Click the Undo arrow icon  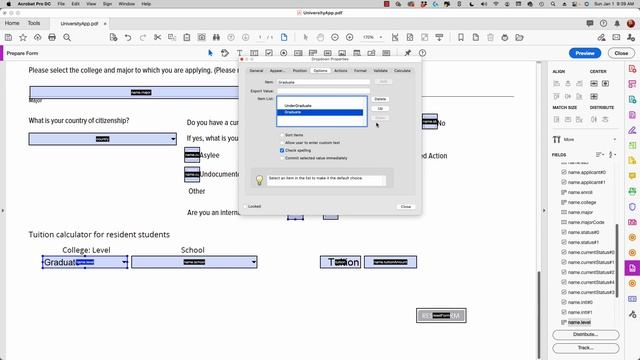click(x=128, y=38)
